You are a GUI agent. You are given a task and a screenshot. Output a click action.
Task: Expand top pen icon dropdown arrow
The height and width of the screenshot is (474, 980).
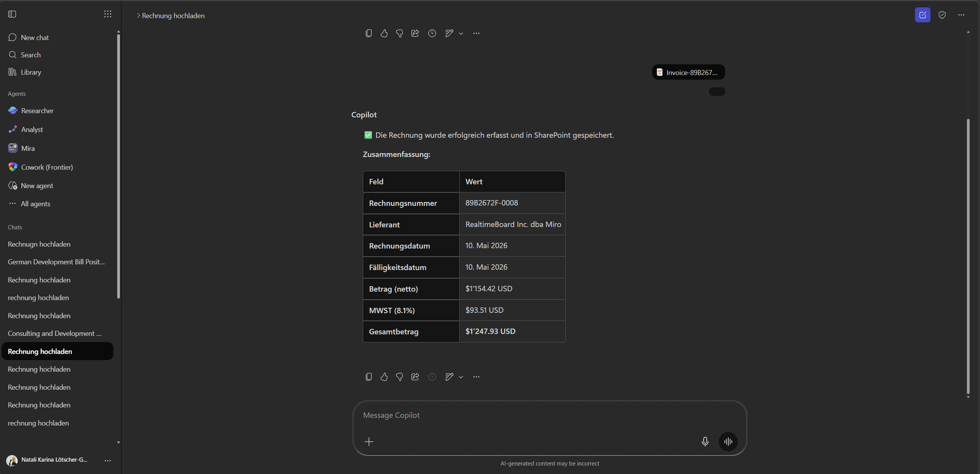tap(461, 34)
